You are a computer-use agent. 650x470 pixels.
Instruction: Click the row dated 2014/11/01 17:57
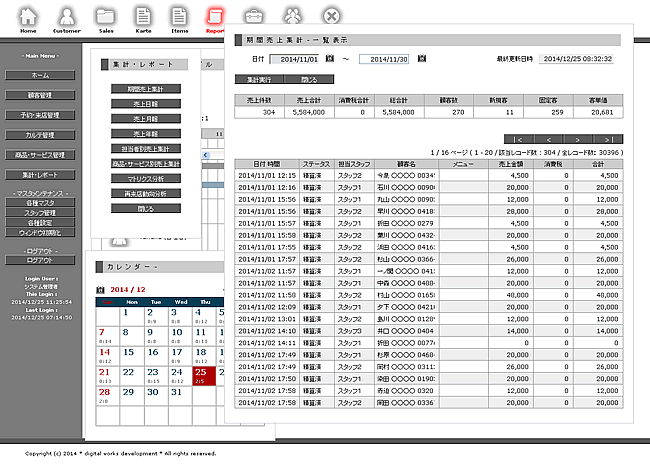point(429,259)
